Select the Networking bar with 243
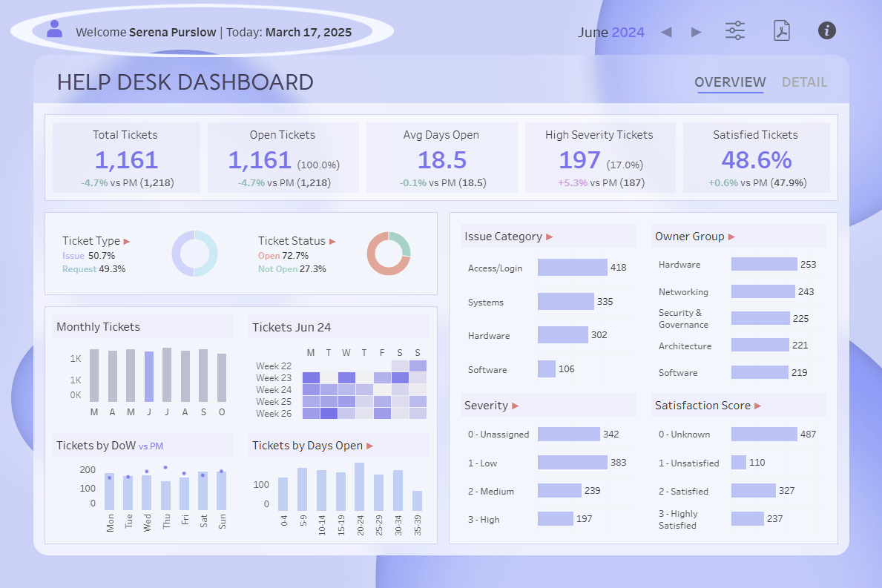 [x=763, y=291]
